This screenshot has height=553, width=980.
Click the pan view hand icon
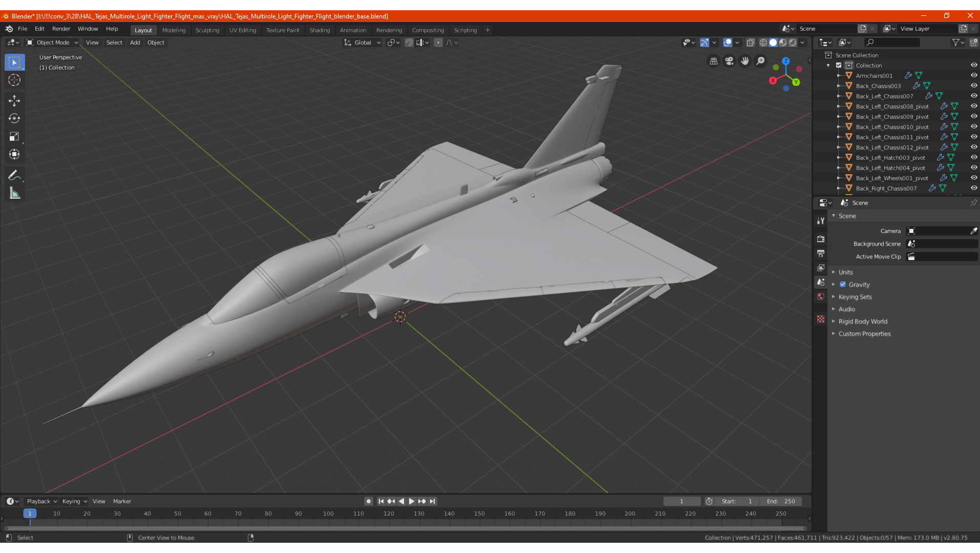point(745,61)
